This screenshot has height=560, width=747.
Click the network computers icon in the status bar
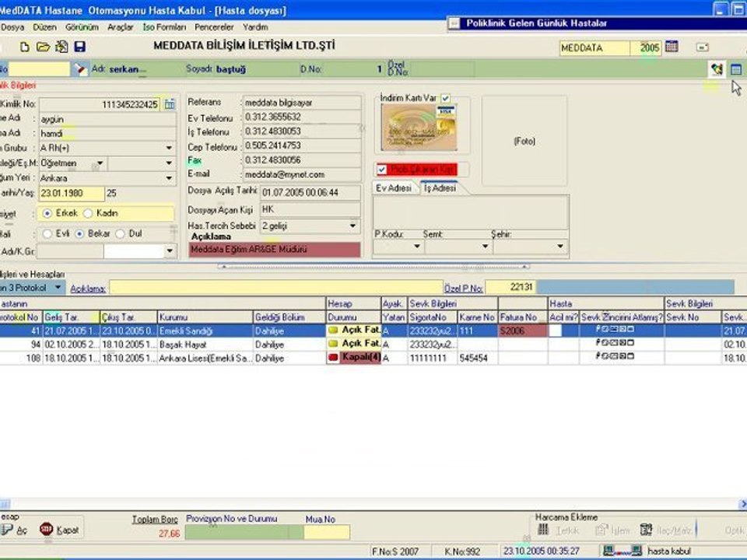(x=622, y=551)
